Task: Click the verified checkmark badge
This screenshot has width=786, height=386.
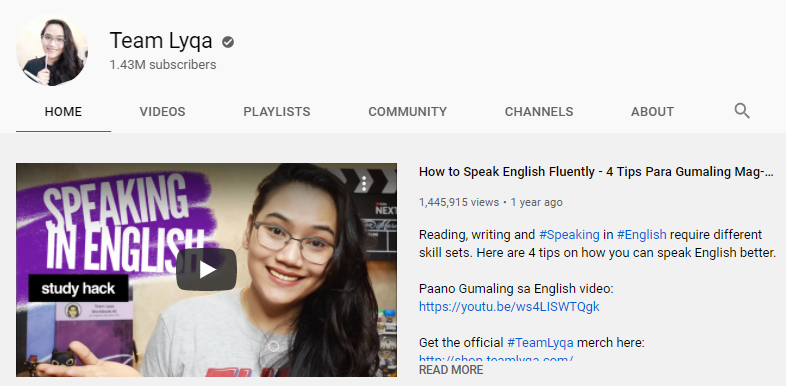Action: pyautogui.click(x=228, y=42)
